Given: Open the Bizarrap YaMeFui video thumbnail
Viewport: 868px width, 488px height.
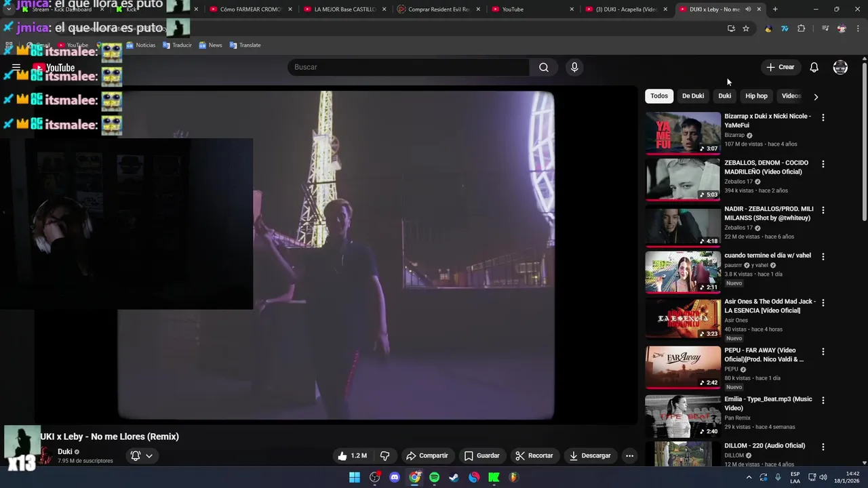Looking at the screenshot, I should [x=683, y=133].
